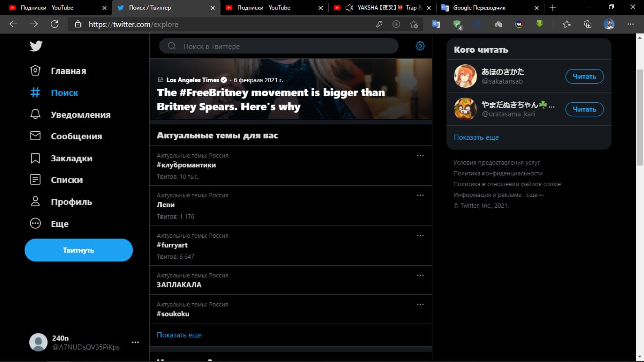Follow @uratasama_kari with Читать button

[584, 109]
